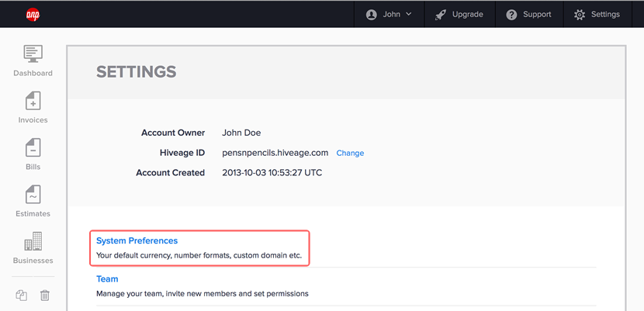Click the Change link beside Hiveage ID

350,153
